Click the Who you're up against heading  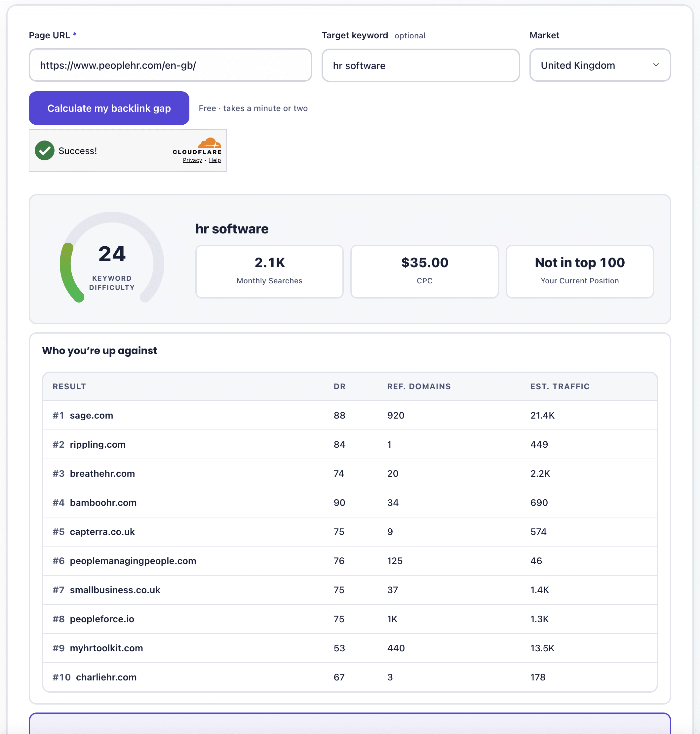[x=99, y=350]
